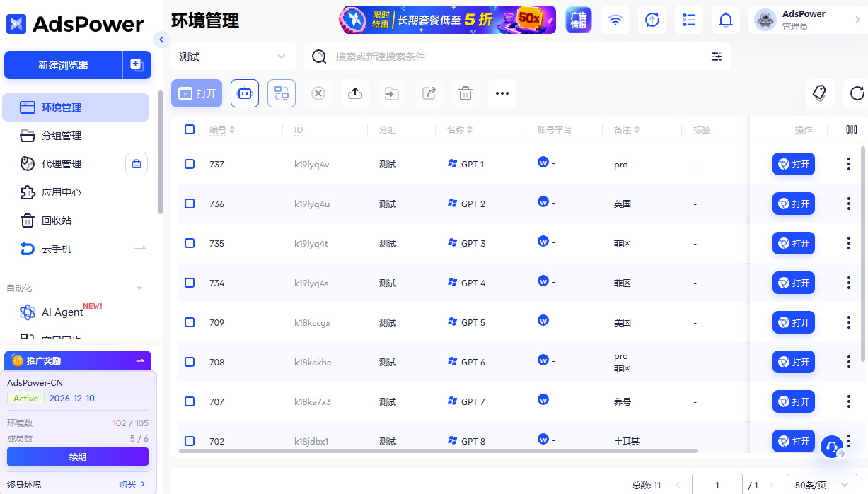868x494 pixels.
Task: Go to 环境管理 in sidebar
Action: [76, 107]
